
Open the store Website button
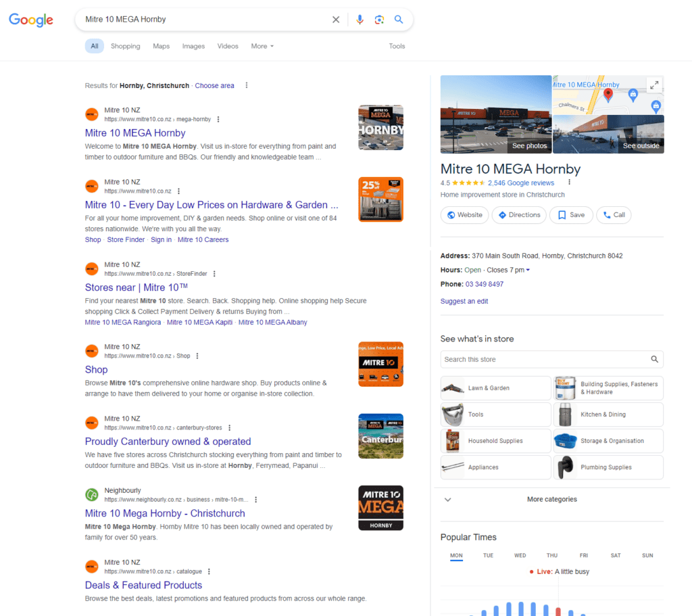(x=465, y=215)
